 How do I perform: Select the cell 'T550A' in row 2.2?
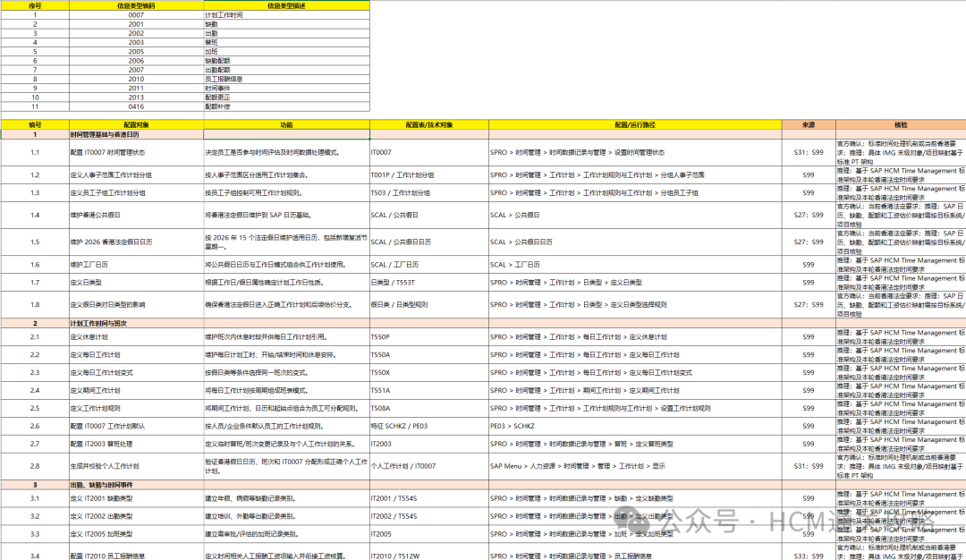pyautogui.click(x=429, y=355)
